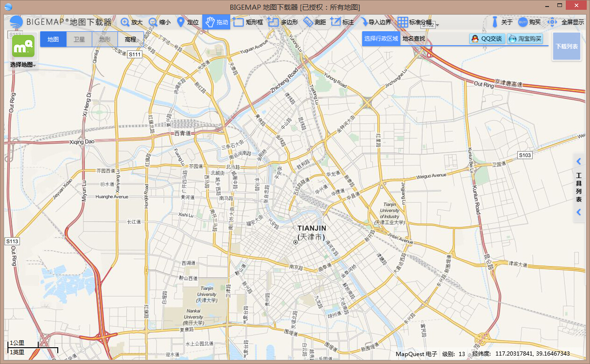The width and height of the screenshot is (590, 364).
Task: Switch to the 地形 terrain tab
Action: click(x=105, y=39)
